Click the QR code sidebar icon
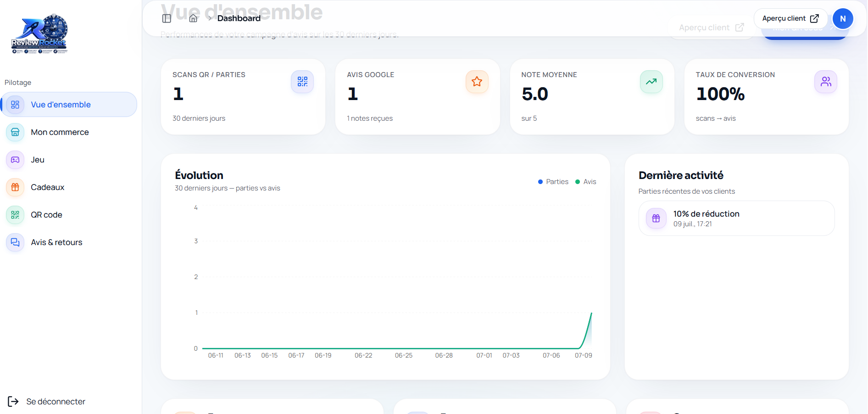Viewport: 868px width, 414px height. point(15,215)
